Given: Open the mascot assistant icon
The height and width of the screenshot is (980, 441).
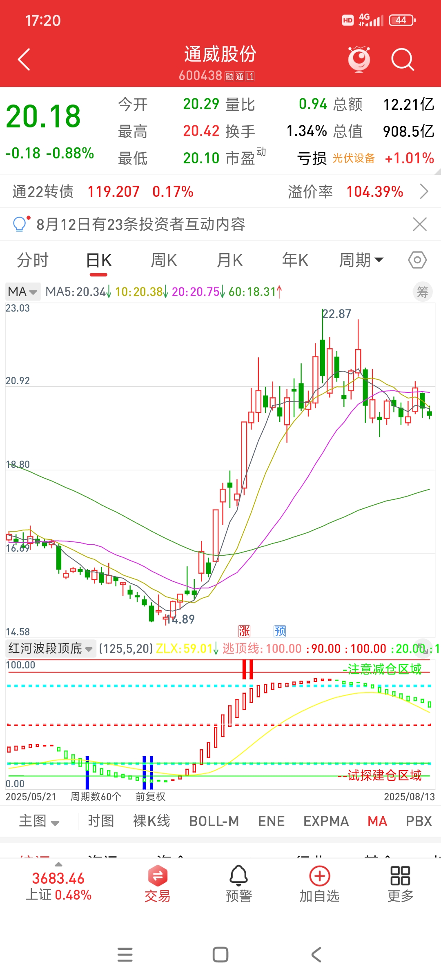Looking at the screenshot, I should point(359,59).
